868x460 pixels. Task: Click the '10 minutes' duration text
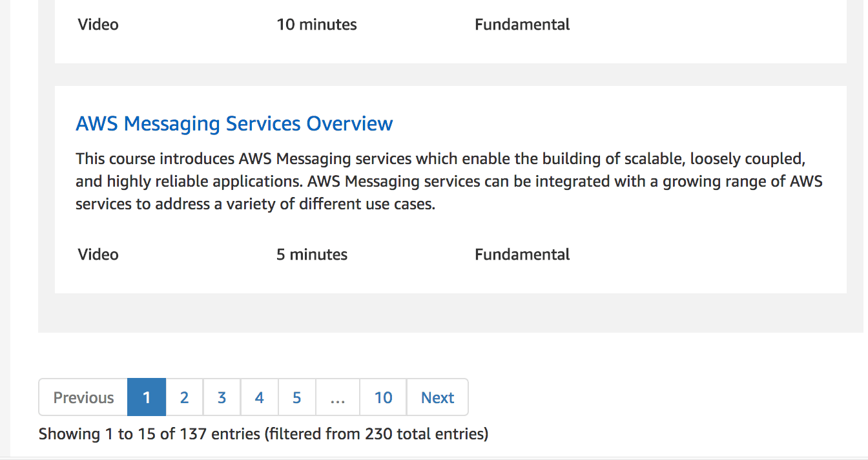316,25
